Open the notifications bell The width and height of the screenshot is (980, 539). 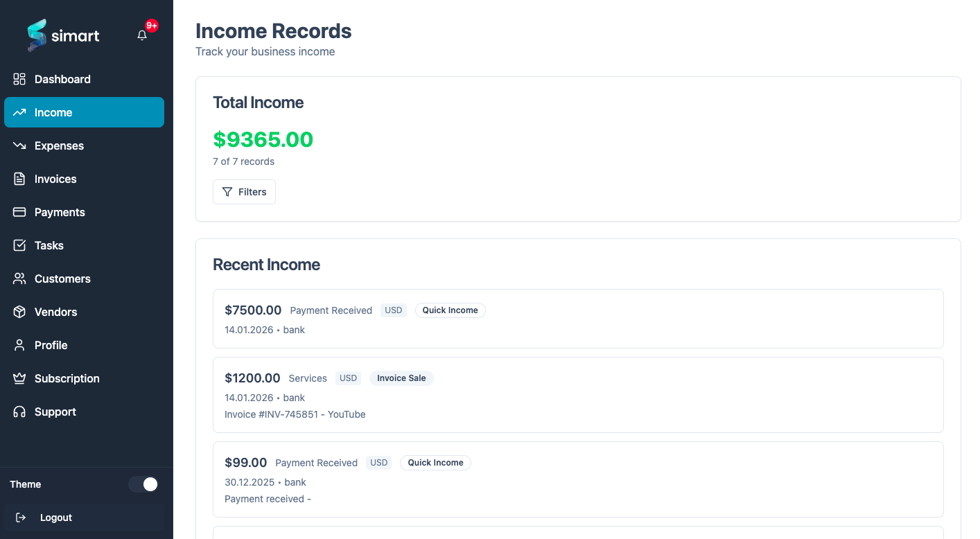(142, 35)
